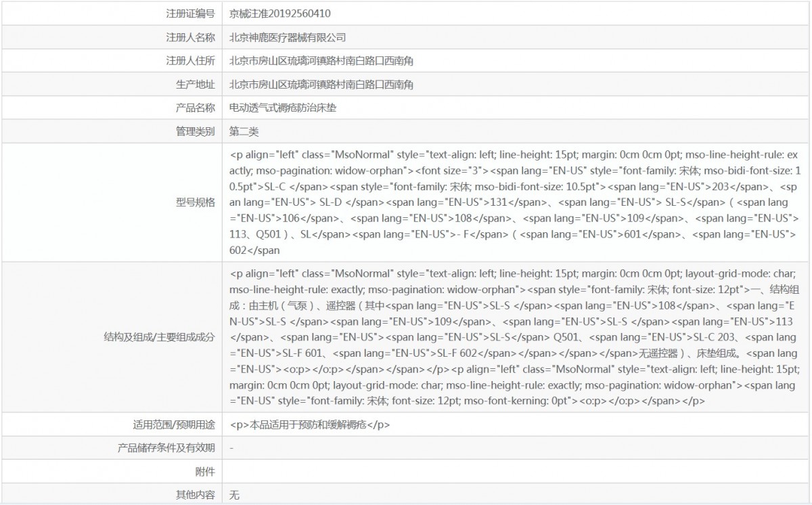This screenshot has width=812, height=505.
Task: Select the 产品储存条件及有效期 label
Action: click(x=166, y=448)
